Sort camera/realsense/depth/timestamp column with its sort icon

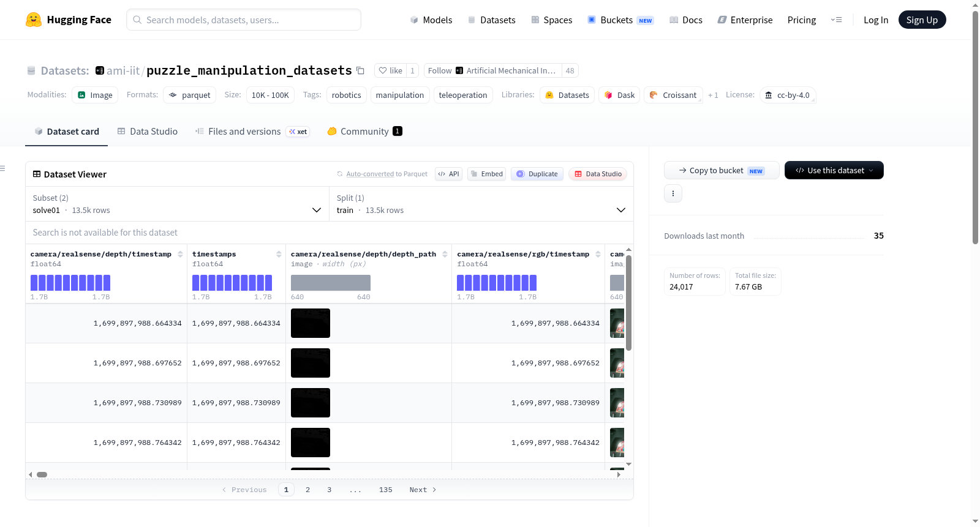(180, 254)
